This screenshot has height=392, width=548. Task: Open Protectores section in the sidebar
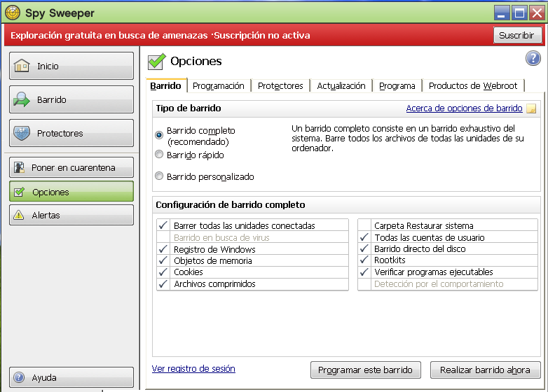pos(71,133)
